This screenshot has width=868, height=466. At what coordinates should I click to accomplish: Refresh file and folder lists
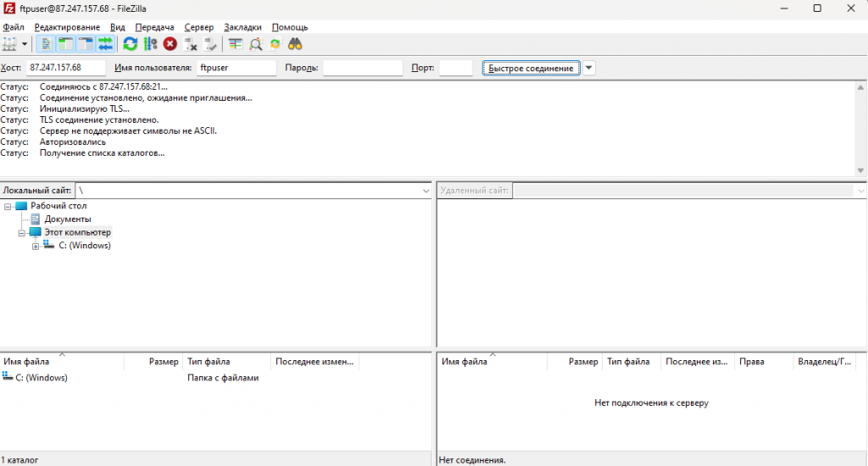[x=130, y=44]
